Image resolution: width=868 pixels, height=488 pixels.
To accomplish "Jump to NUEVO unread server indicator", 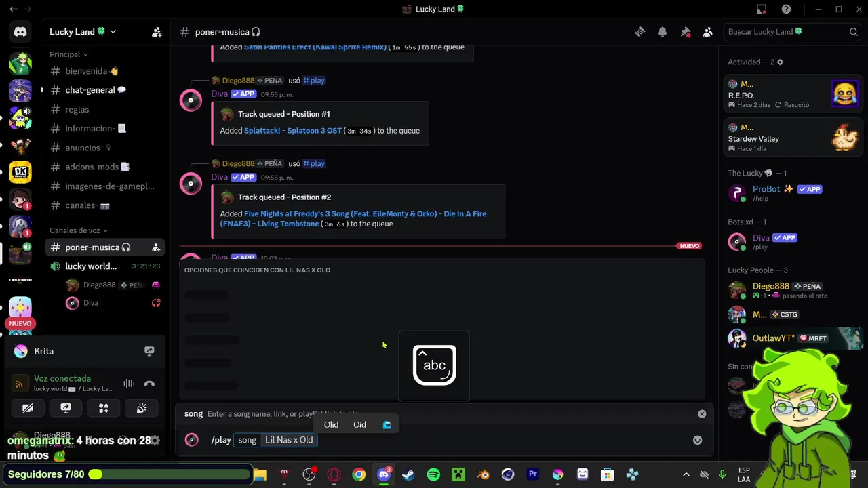I will pyautogui.click(x=20, y=323).
